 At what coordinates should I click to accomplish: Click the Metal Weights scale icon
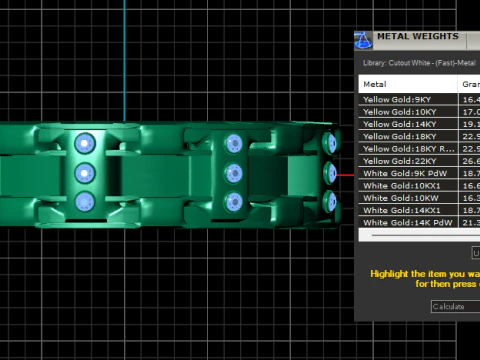click(x=363, y=40)
